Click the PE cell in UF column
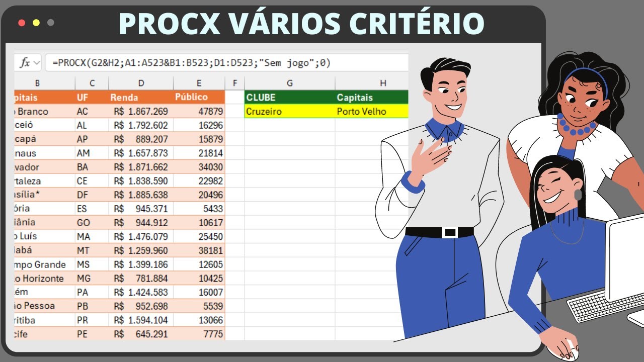Screen dimensions: 644x362 pyautogui.click(x=92, y=334)
